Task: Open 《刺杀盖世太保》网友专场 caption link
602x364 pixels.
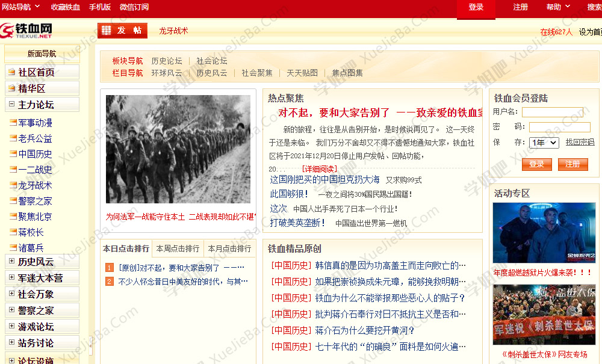Action: 544,354
